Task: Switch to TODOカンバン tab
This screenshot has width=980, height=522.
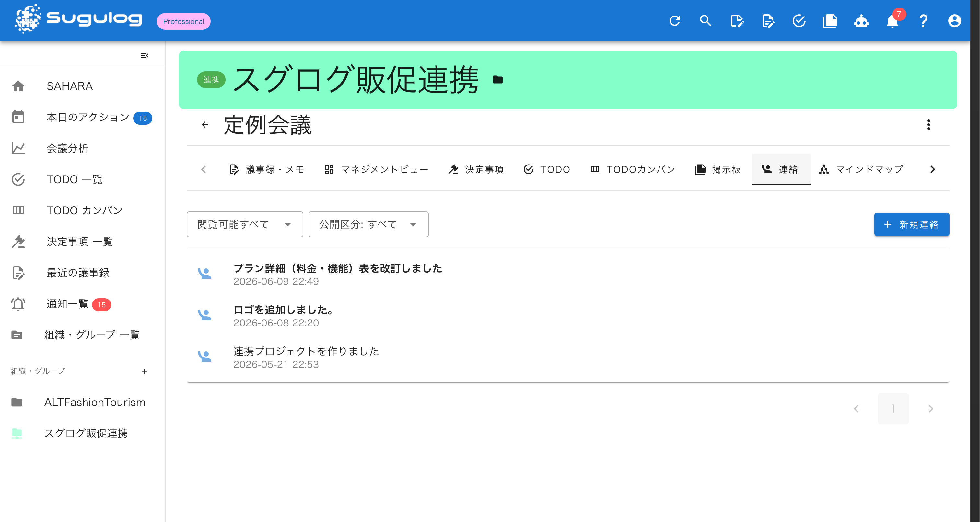Action: 633,169
